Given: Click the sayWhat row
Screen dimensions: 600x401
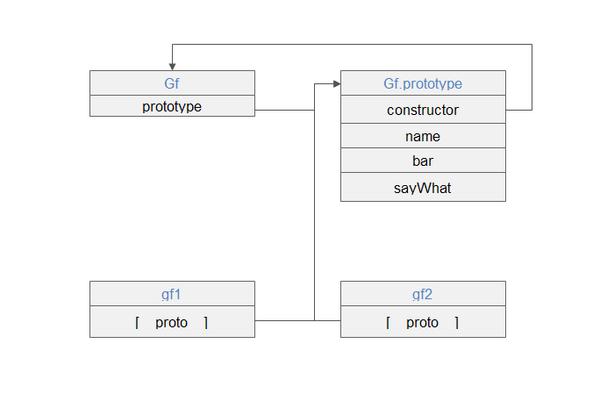Looking at the screenshot, I should click(x=423, y=187).
